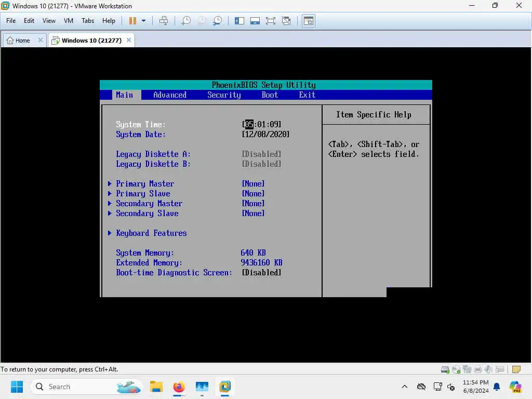Click the OneDrive offline cloud tray icon

point(421,387)
